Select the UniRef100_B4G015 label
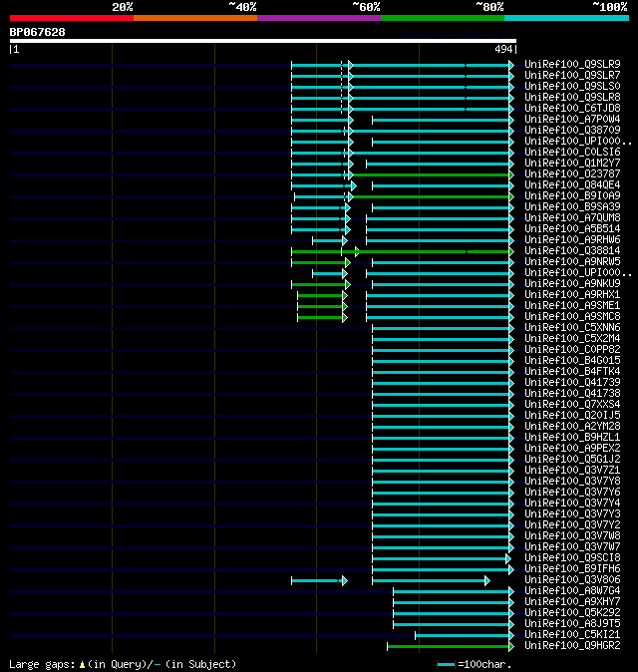This screenshot has height=672, width=638. tap(572, 361)
